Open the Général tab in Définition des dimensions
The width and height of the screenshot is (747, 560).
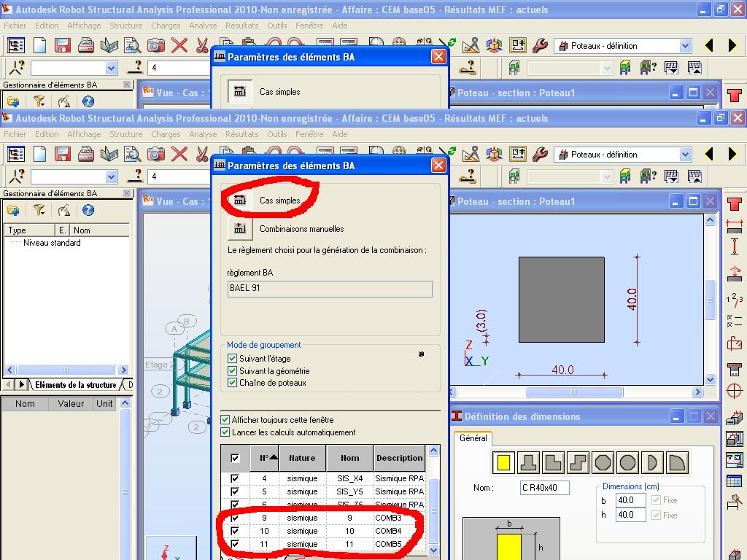point(473,438)
